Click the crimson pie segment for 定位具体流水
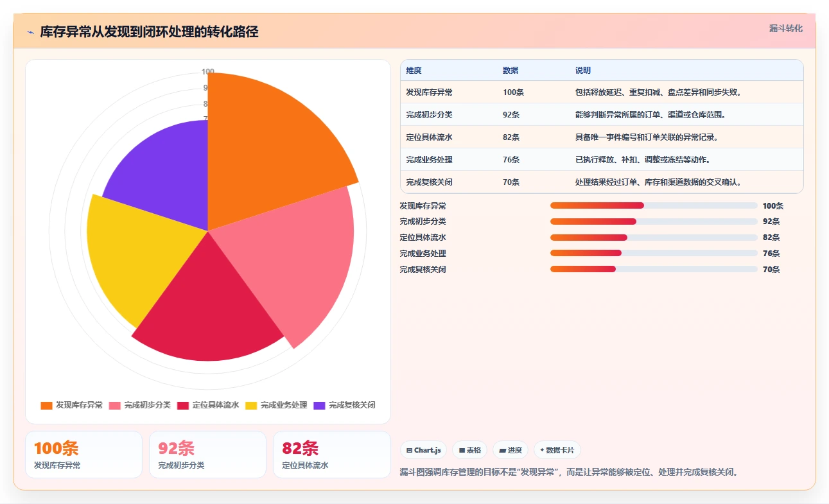829x504 pixels. coord(209,308)
